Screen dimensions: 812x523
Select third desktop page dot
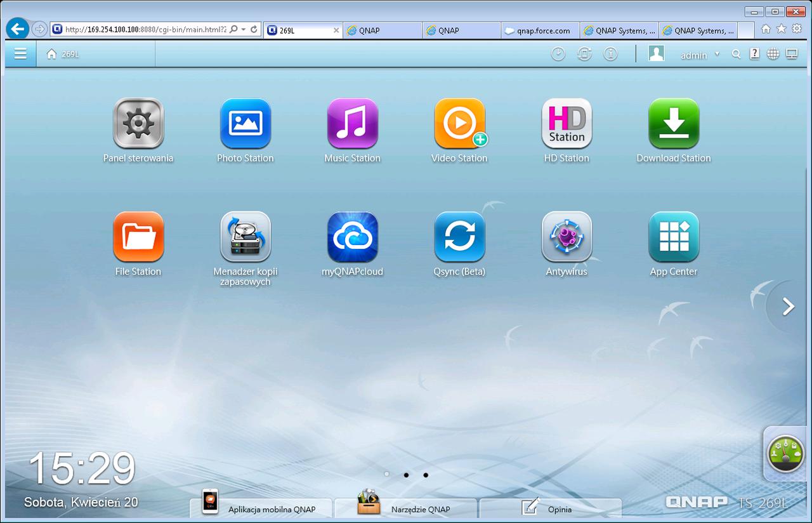[x=426, y=474]
